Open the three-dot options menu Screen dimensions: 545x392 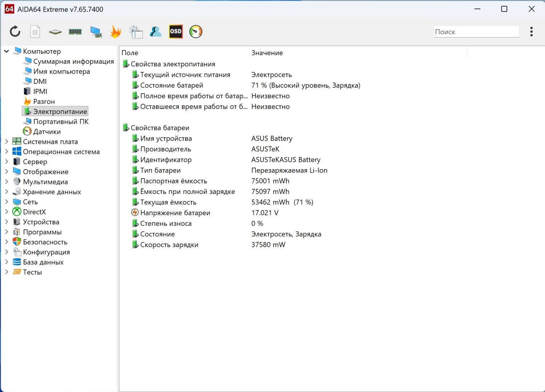[x=531, y=32]
